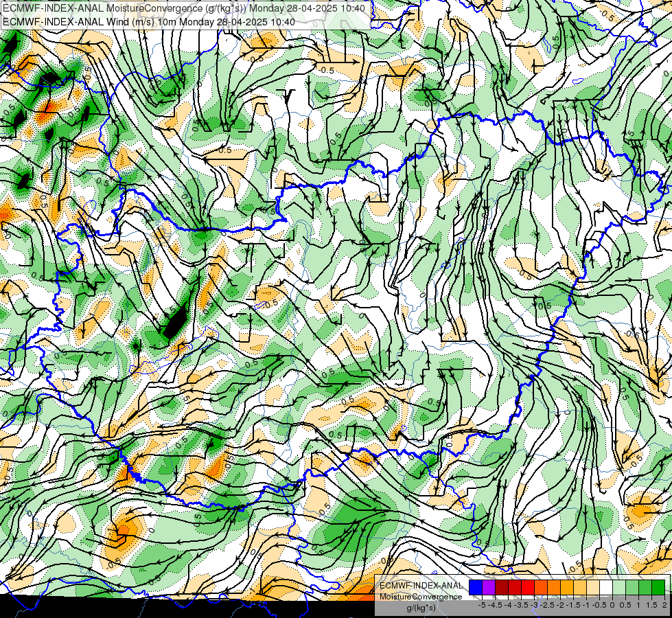Click the white legend color swatch
The image size is (672, 618).
pos(606,588)
